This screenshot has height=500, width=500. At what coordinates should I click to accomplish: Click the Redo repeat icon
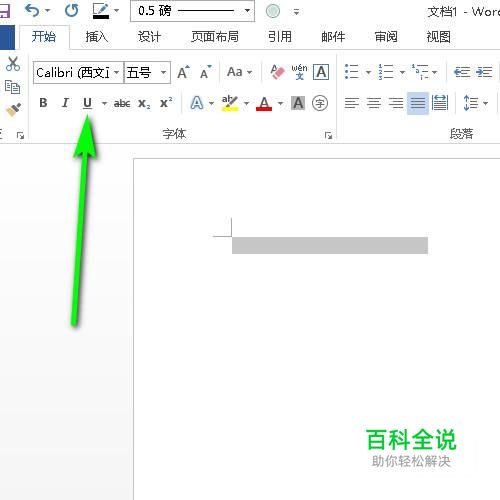point(71,10)
